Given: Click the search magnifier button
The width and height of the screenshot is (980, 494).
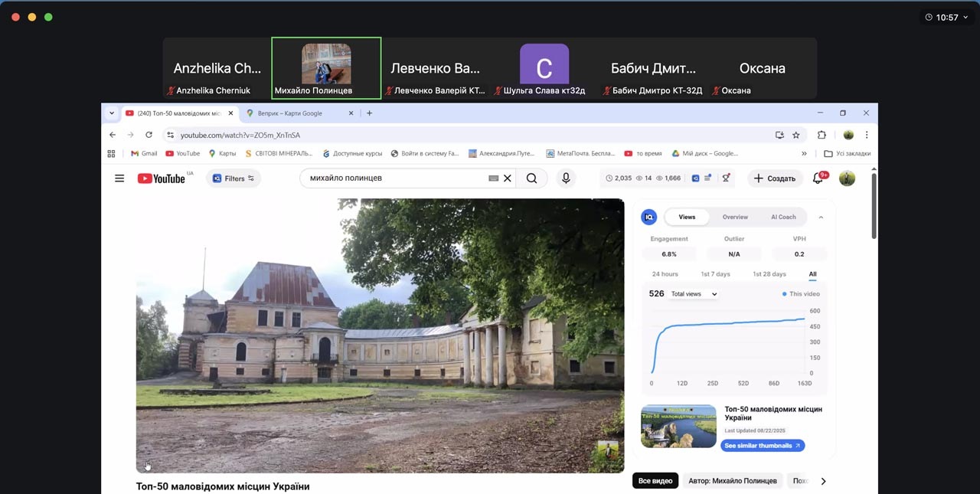Looking at the screenshot, I should 531,178.
